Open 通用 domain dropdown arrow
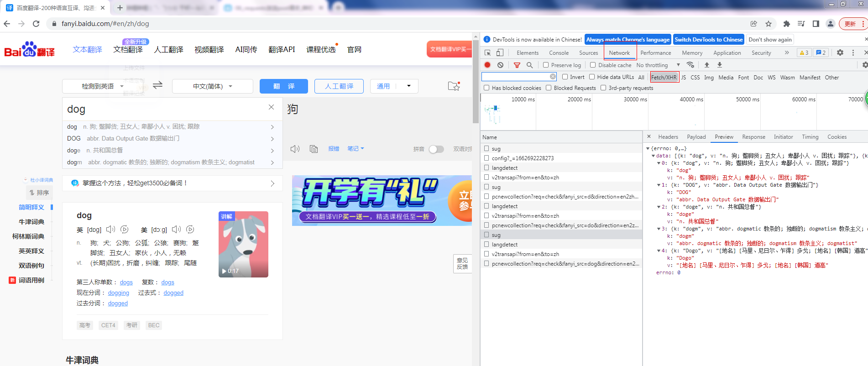This screenshot has height=366, width=868. click(408, 86)
